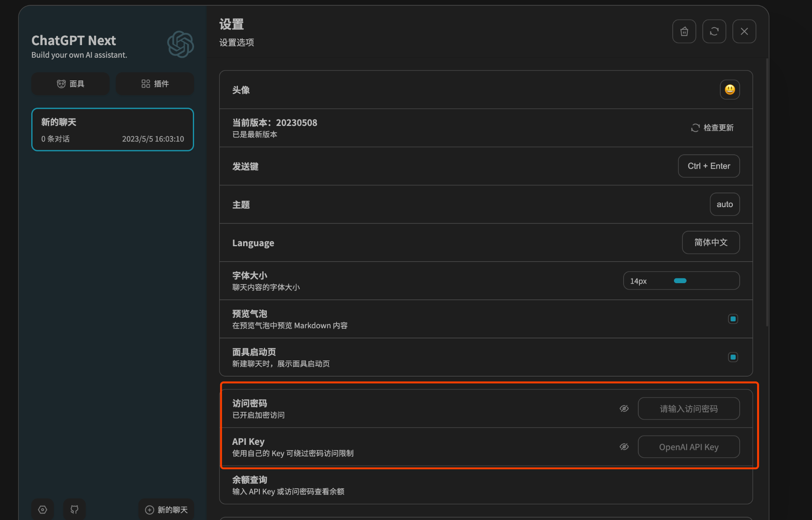Click the 余额查询 row label

[250, 480]
